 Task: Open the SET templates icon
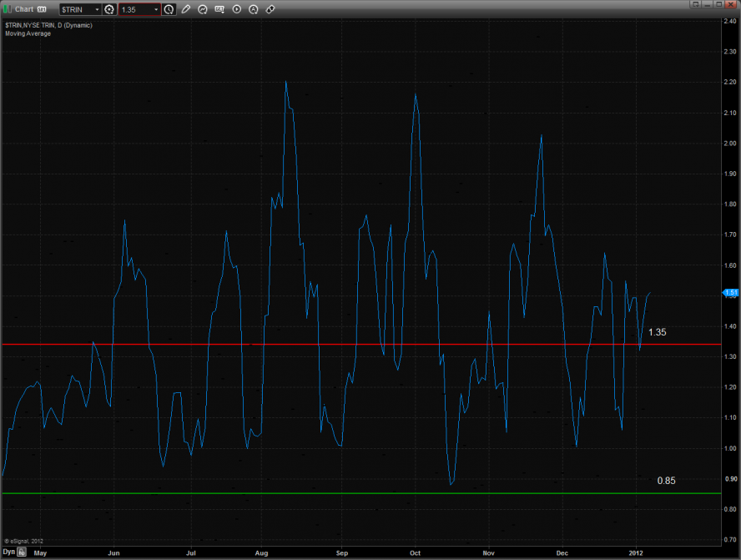[x=219, y=9]
